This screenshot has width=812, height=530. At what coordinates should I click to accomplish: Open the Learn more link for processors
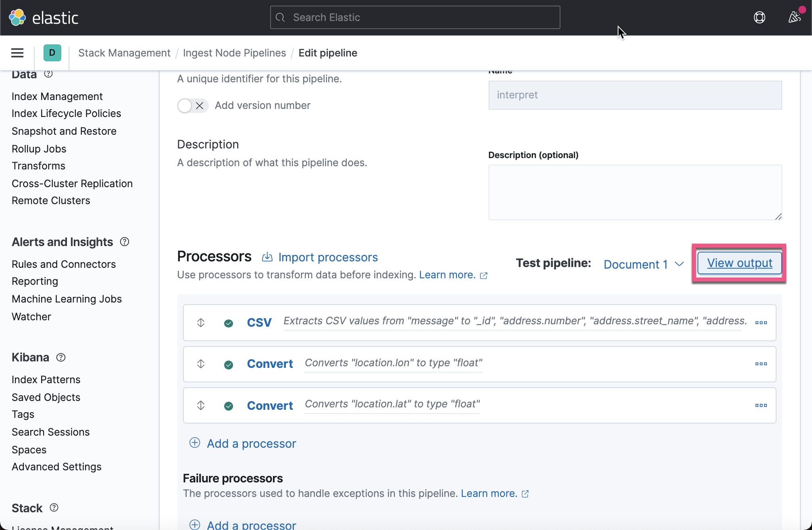click(447, 275)
